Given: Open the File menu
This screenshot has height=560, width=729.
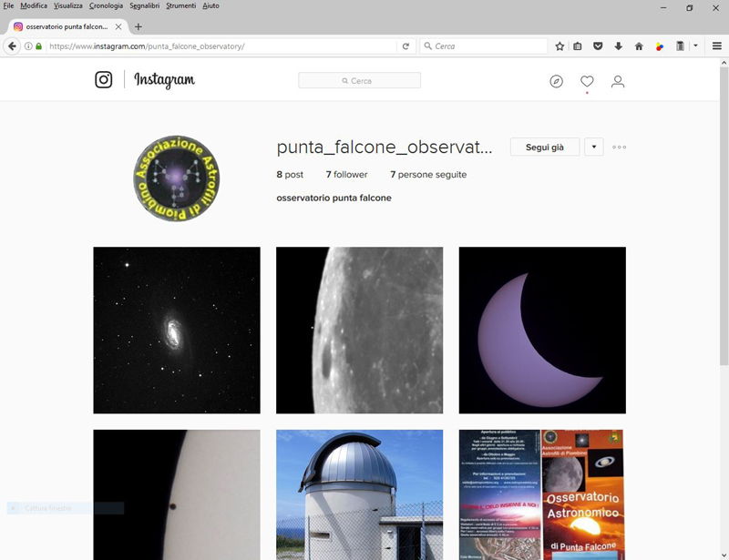Looking at the screenshot, I should pos(8,6).
